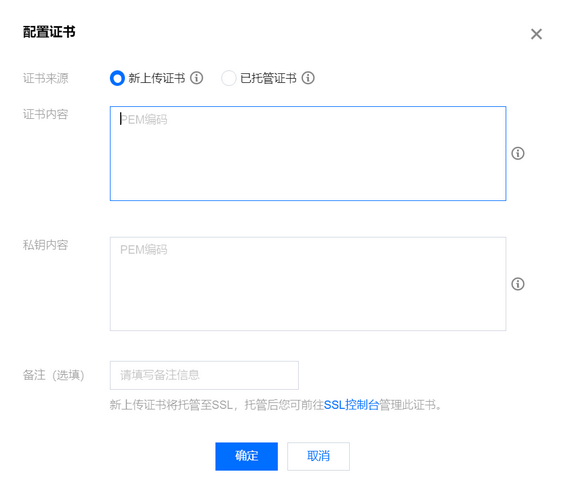
Task: Show info tip for 私钥内容 textarea
Action: click(x=518, y=284)
